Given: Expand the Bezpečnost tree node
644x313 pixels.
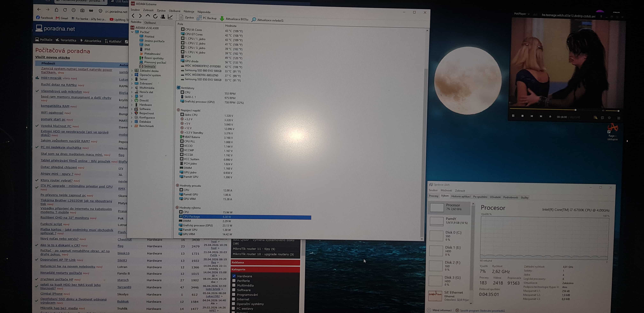Looking at the screenshot, I should pyautogui.click(x=132, y=113).
